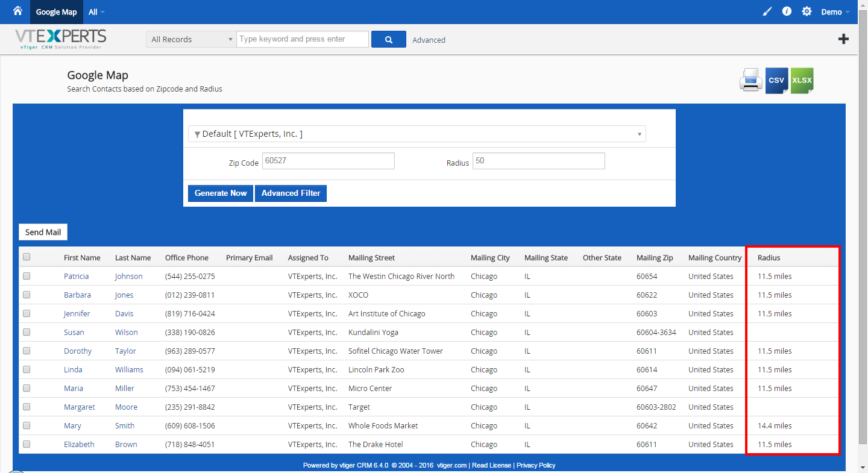Screen dimensions: 868x473
Task: Check the Linda Williams row checkbox
Action: coord(27,369)
